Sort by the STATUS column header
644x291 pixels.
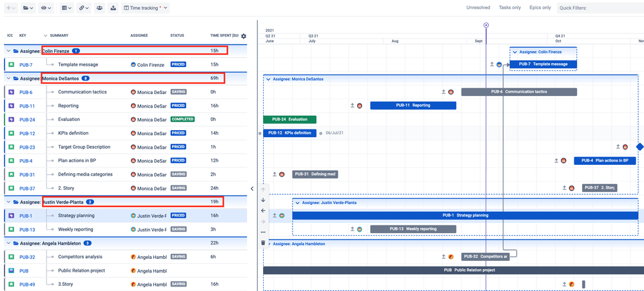pos(177,35)
